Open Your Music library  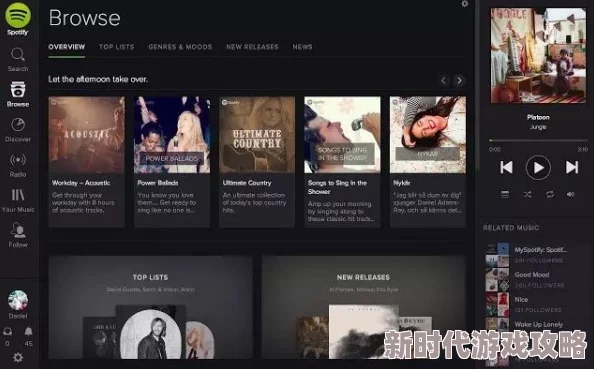[18, 200]
